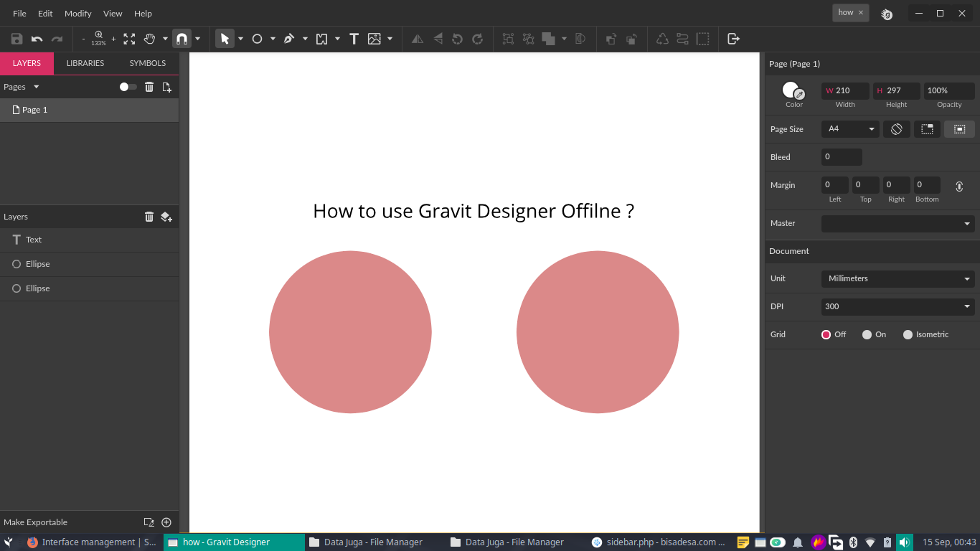
Task: Select Isometric grid option
Action: tap(925, 334)
